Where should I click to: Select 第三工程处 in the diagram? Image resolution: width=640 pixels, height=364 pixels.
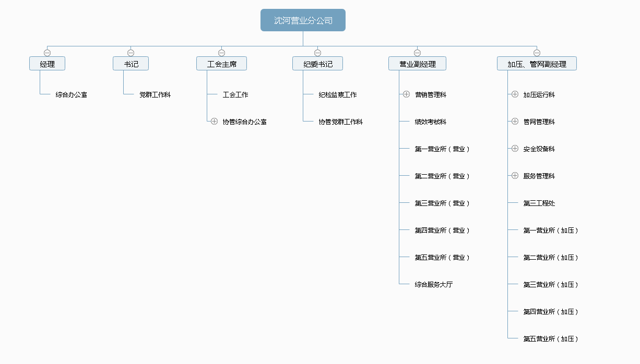pos(539,203)
